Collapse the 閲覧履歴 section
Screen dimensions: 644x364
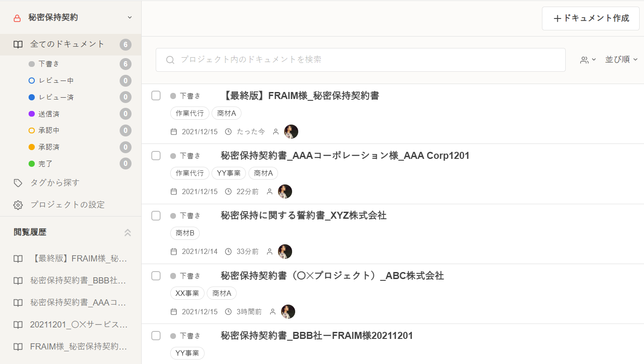tap(128, 232)
